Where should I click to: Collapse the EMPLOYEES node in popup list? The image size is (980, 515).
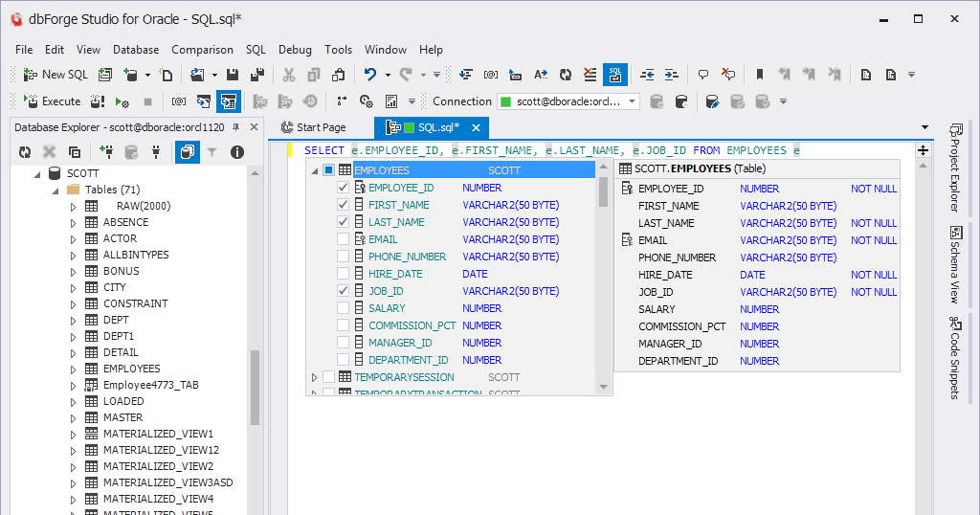(314, 170)
